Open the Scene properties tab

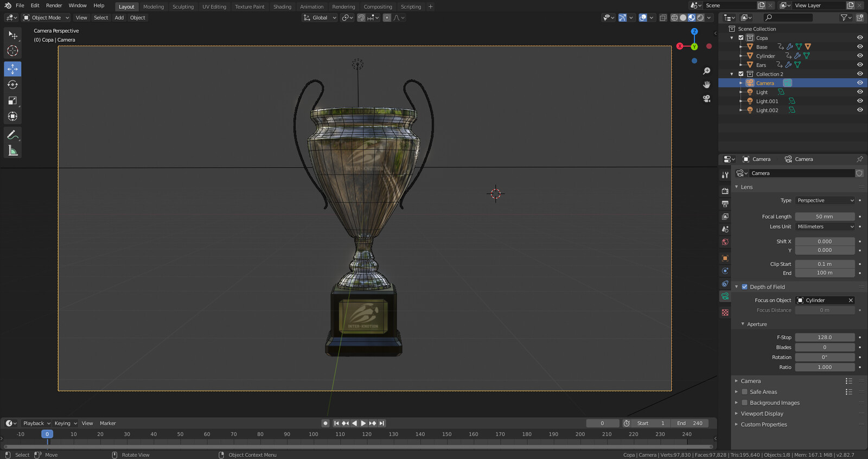click(725, 229)
